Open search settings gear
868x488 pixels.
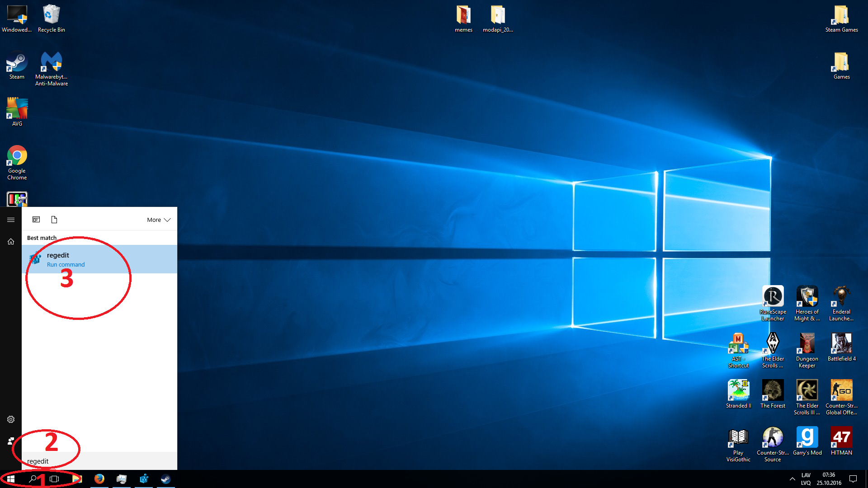click(x=11, y=419)
